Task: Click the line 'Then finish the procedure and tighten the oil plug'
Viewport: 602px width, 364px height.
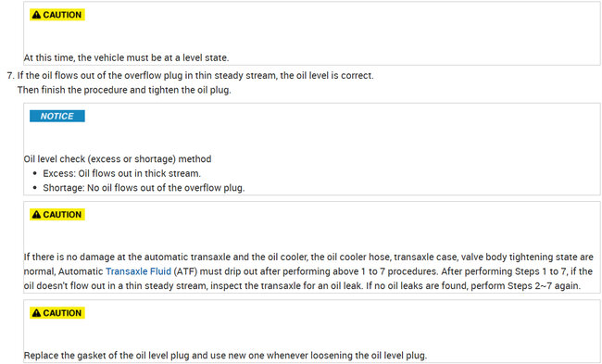Action: click(x=124, y=90)
